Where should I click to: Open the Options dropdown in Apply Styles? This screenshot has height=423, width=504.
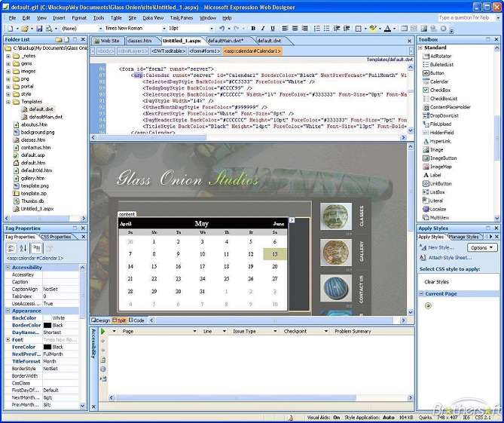pos(482,247)
